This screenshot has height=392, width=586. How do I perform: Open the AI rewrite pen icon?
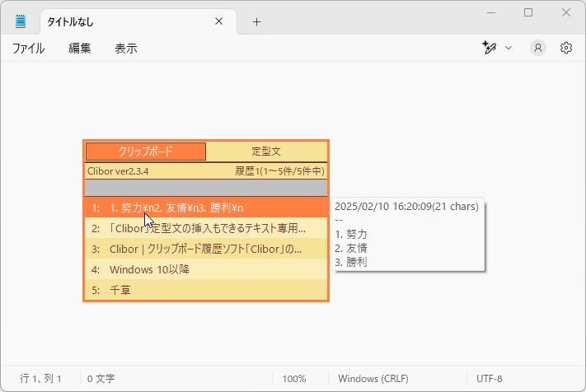pyautogui.click(x=489, y=48)
